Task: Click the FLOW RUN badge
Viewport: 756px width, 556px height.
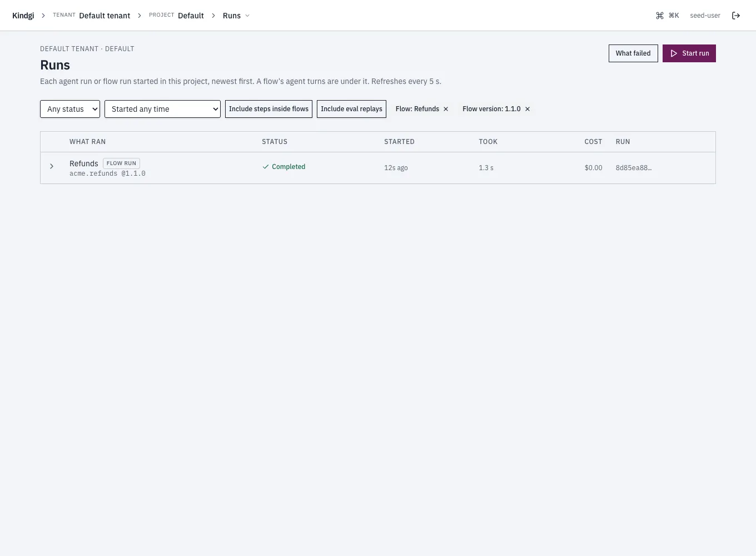Action: point(121,163)
